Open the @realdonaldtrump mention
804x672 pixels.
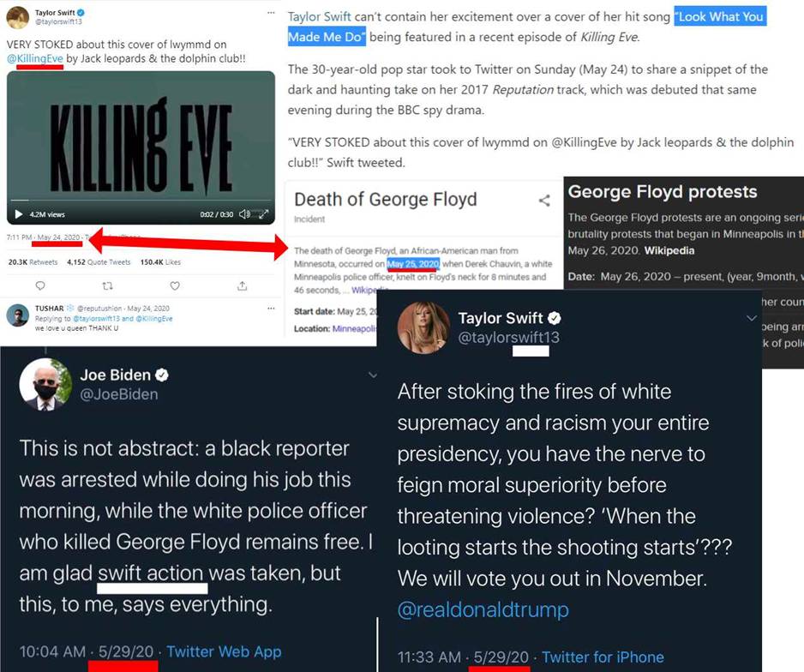pyautogui.click(x=483, y=610)
